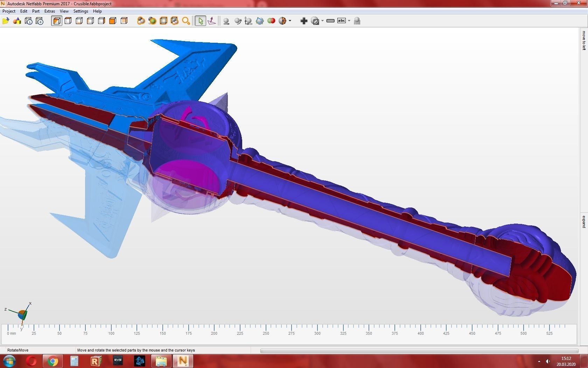Open Windows Explorer from the taskbar
This screenshot has height=368, width=588.
(161, 361)
